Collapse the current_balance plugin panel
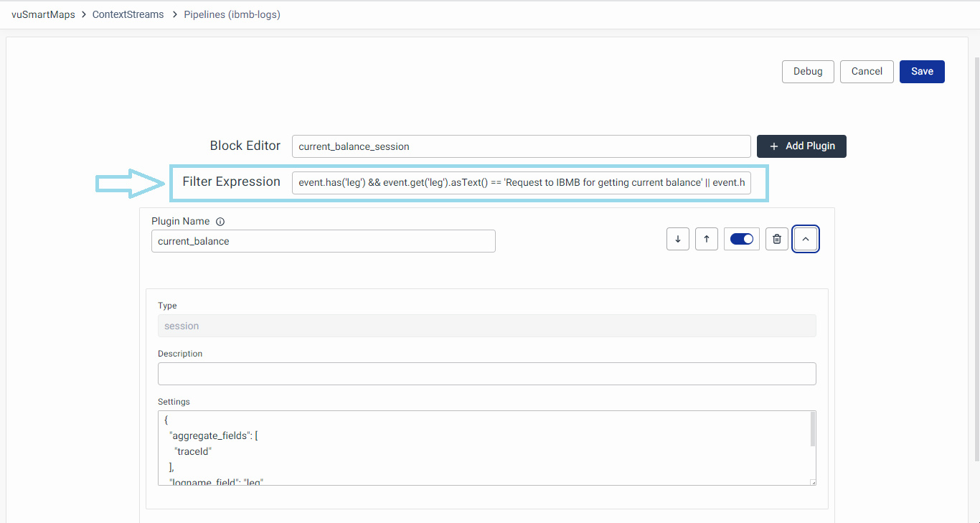 click(x=806, y=239)
